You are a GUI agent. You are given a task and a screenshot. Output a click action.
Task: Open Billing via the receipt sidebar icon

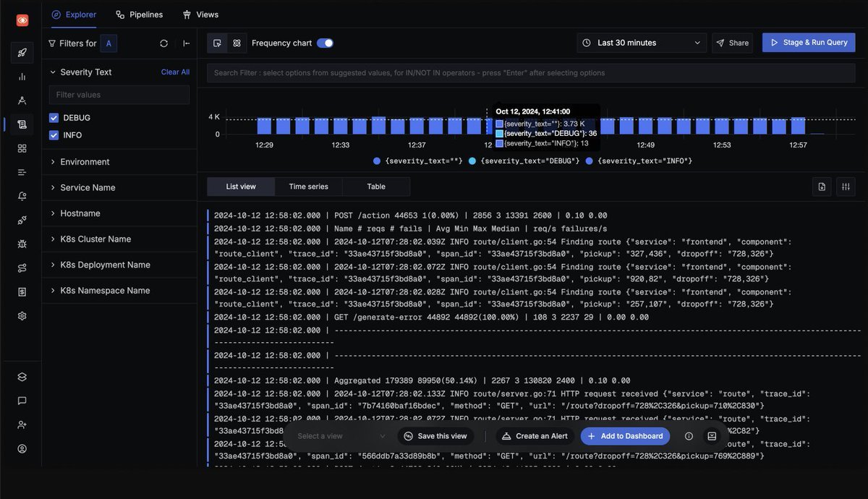tap(22, 292)
